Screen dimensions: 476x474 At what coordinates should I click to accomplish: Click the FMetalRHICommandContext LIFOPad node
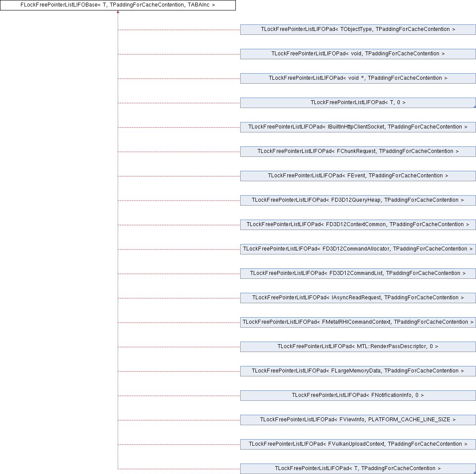pyautogui.click(x=358, y=322)
